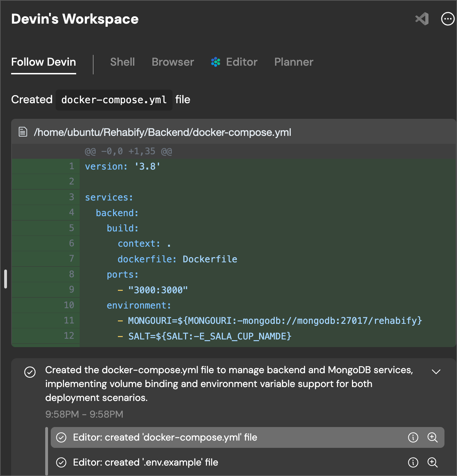
Task: Click the docker-compose.yml file path header
Action: pyautogui.click(x=162, y=132)
